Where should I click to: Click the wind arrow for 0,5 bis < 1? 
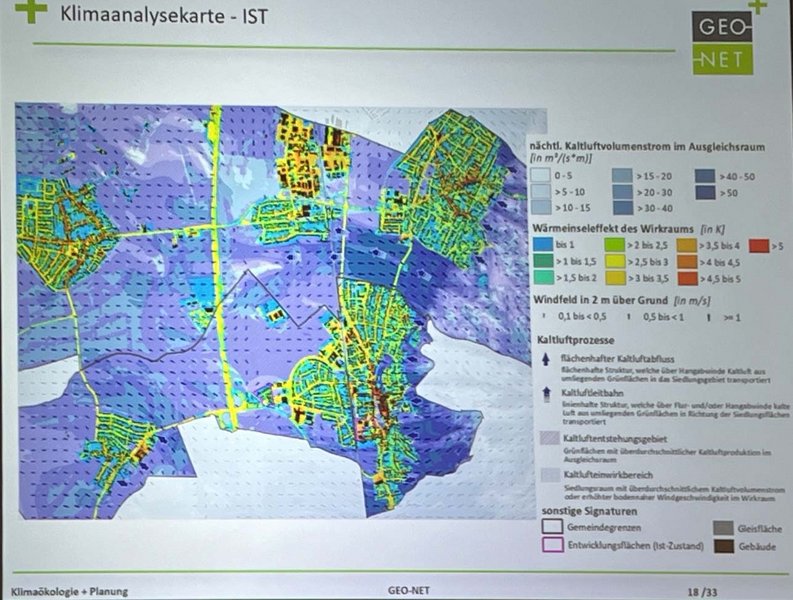point(629,317)
